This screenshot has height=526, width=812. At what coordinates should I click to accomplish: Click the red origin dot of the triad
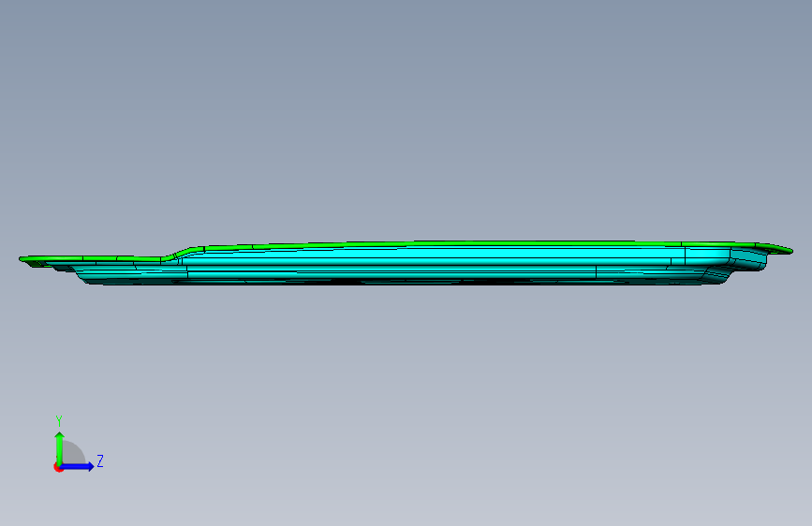point(58,467)
